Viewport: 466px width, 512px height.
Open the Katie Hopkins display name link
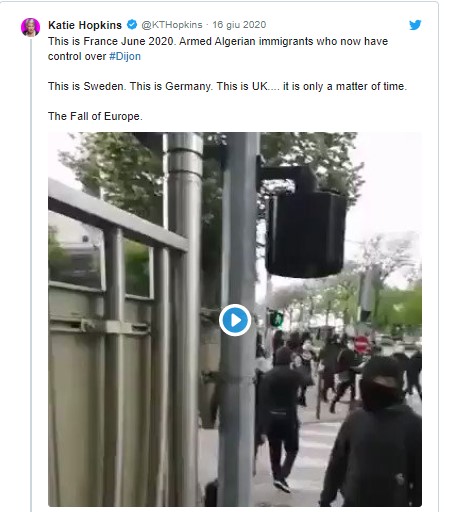[x=85, y=25]
